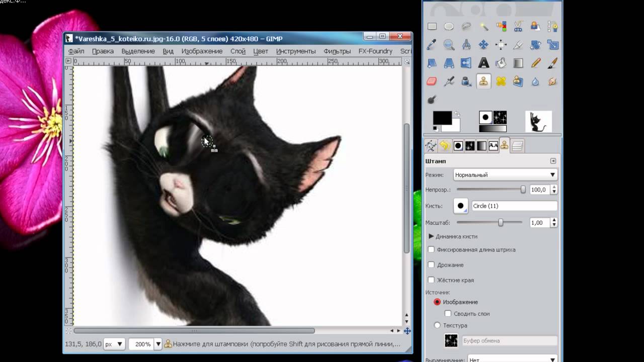
Task: Swap foreground and background colors
Action: coord(457,114)
